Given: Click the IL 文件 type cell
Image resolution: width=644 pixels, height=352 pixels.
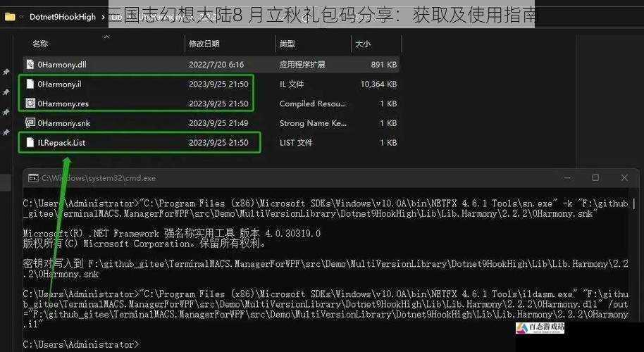Looking at the screenshot, I should 292,84.
